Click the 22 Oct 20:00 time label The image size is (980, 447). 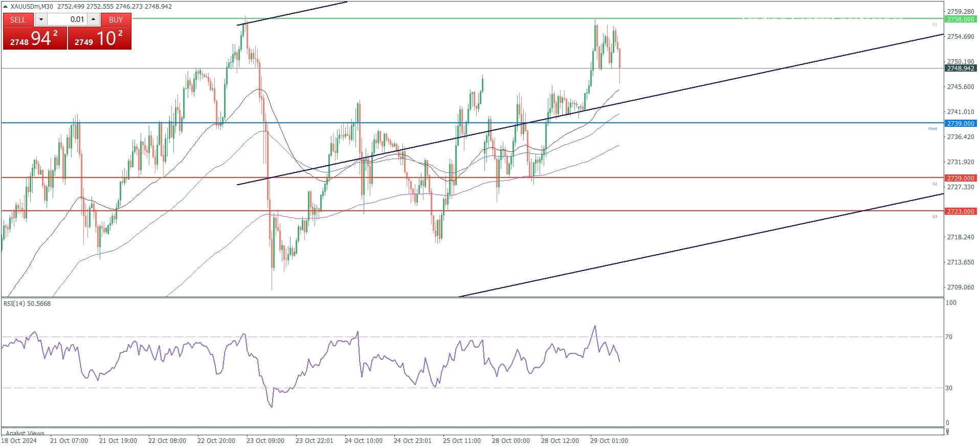point(216,441)
